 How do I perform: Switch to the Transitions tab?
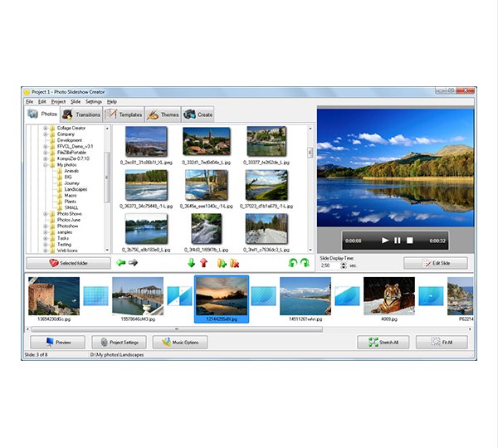click(81, 114)
